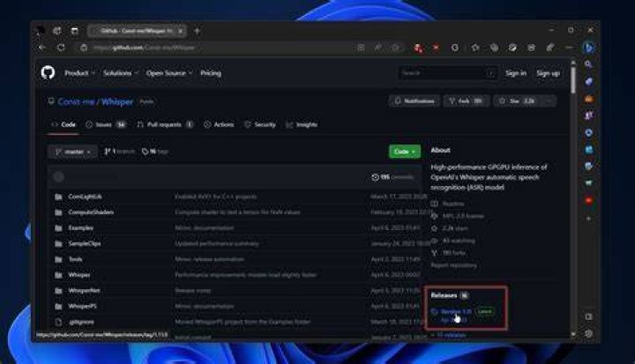Open the star lists dropdown arrow
635x364 pixels.
[x=549, y=101]
